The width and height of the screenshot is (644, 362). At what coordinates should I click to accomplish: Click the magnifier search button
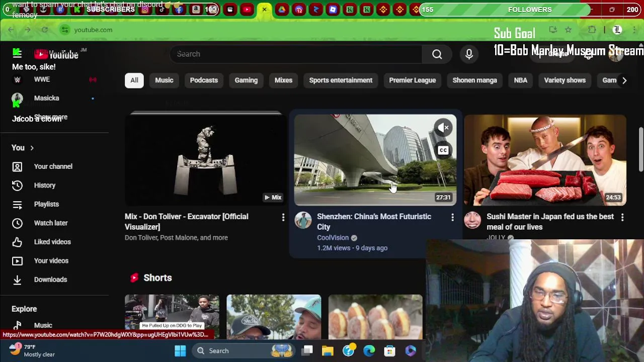click(437, 54)
